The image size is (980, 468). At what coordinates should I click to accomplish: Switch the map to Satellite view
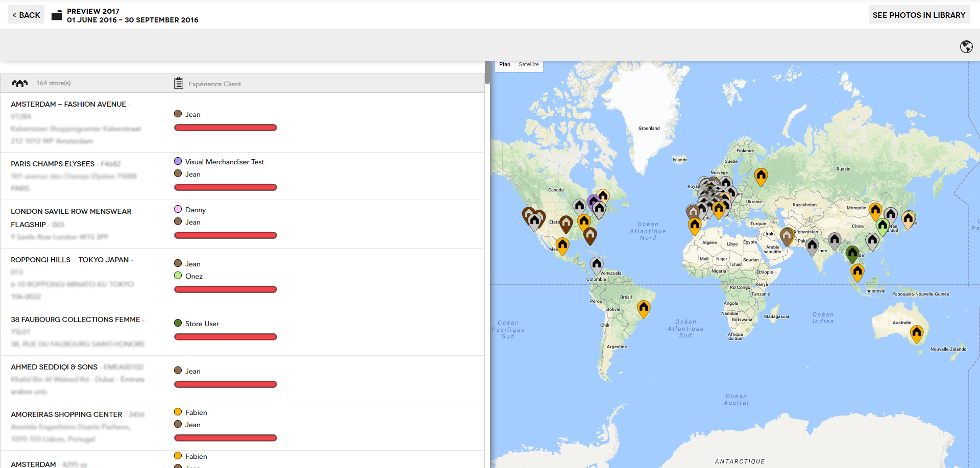528,65
